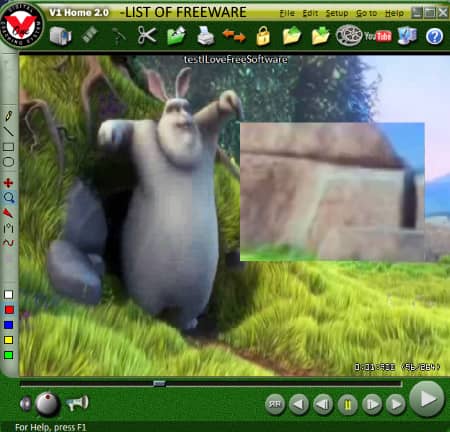The image size is (450, 432).
Task: Step back one frame
Action: pos(323,405)
